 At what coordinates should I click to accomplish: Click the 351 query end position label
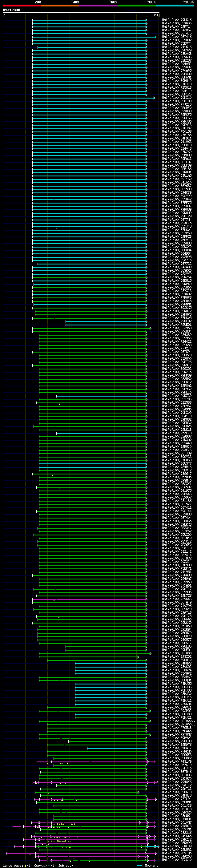click(x=155, y=15)
